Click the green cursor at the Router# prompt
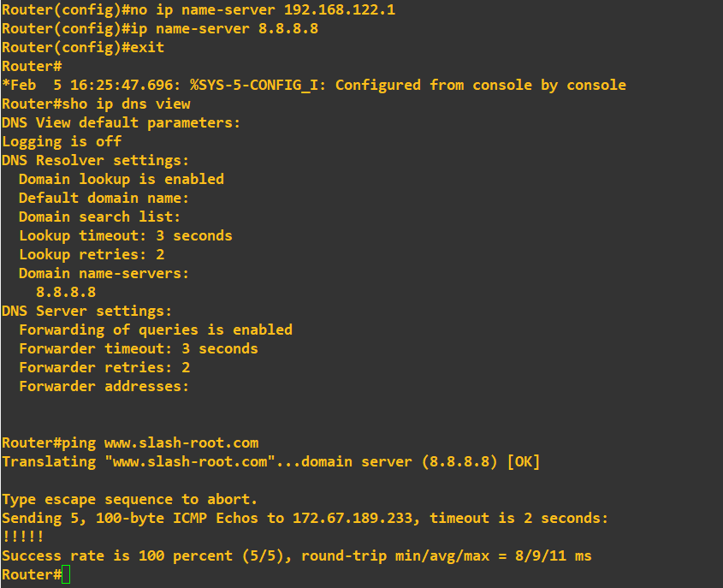This screenshot has width=723, height=588. pos(67,575)
